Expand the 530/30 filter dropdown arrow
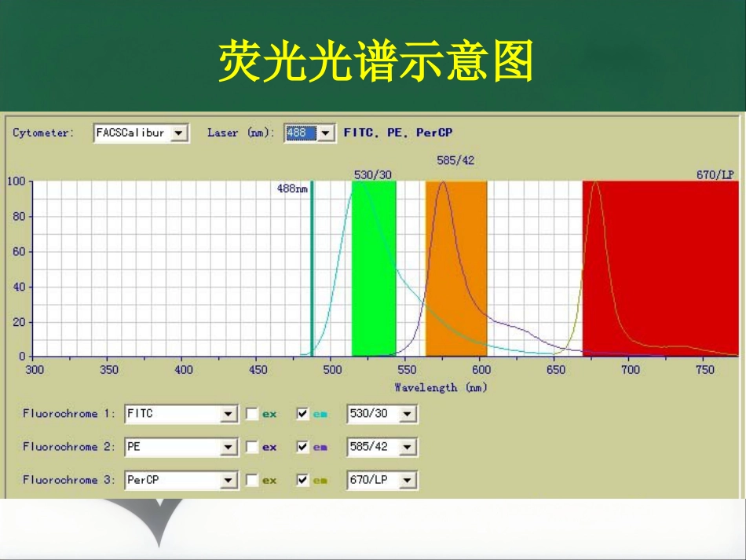Viewport: 746px width, 560px height. (x=408, y=414)
